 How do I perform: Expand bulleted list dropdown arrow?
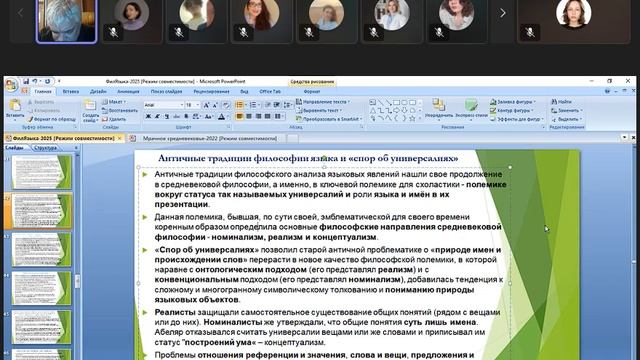tap(246, 105)
